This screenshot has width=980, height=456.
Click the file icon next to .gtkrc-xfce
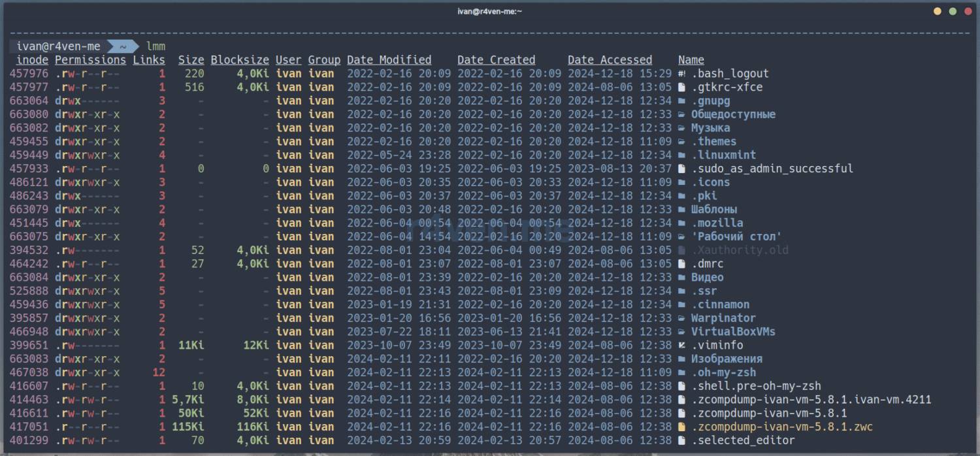[x=682, y=88]
